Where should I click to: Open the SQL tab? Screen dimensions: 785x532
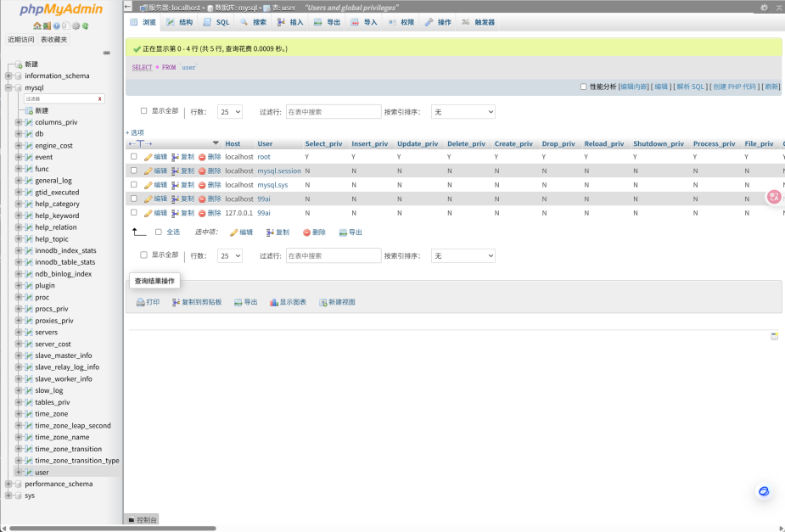coord(216,23)
